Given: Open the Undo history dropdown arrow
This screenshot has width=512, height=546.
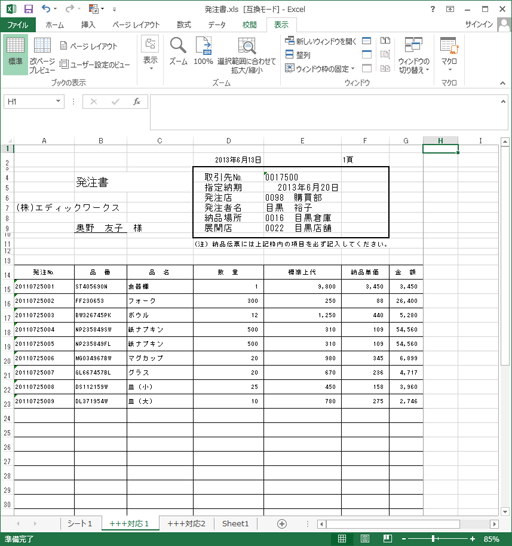Looking at the screenshot, I should pos(55,9).
